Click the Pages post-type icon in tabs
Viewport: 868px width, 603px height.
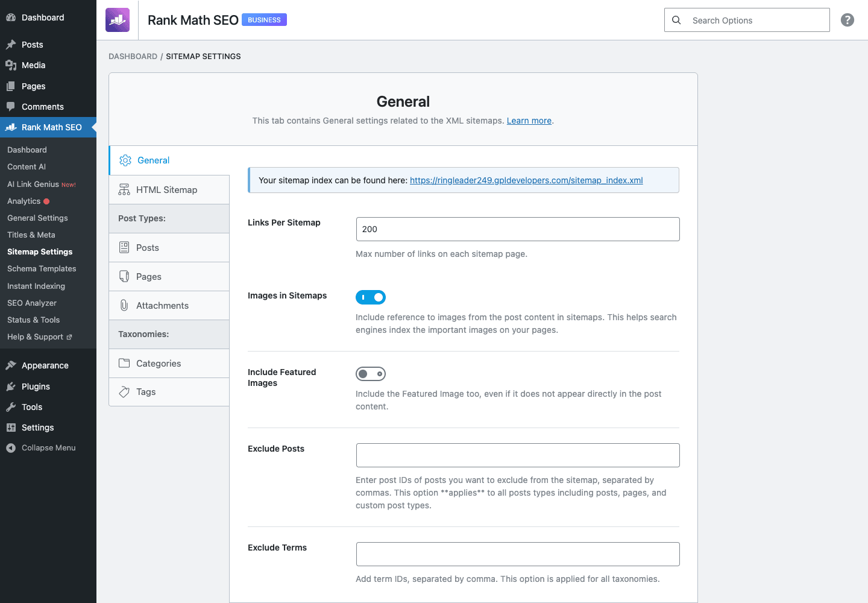[124, 276]
